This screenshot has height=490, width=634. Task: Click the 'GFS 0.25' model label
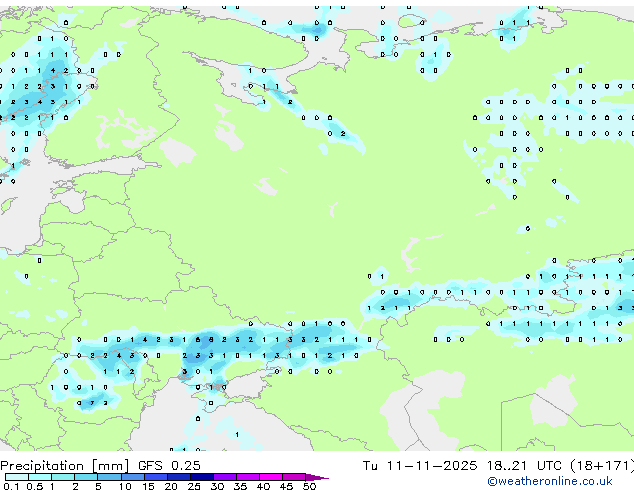(169, 466)
